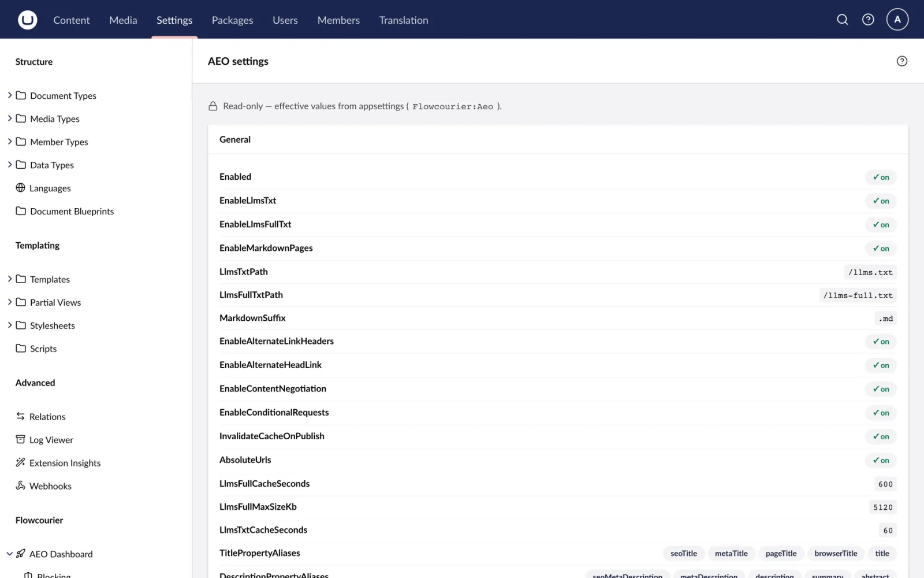Screen dimensions: 924x578
Task: Click the Relations arrows icon
Action: 21,416
